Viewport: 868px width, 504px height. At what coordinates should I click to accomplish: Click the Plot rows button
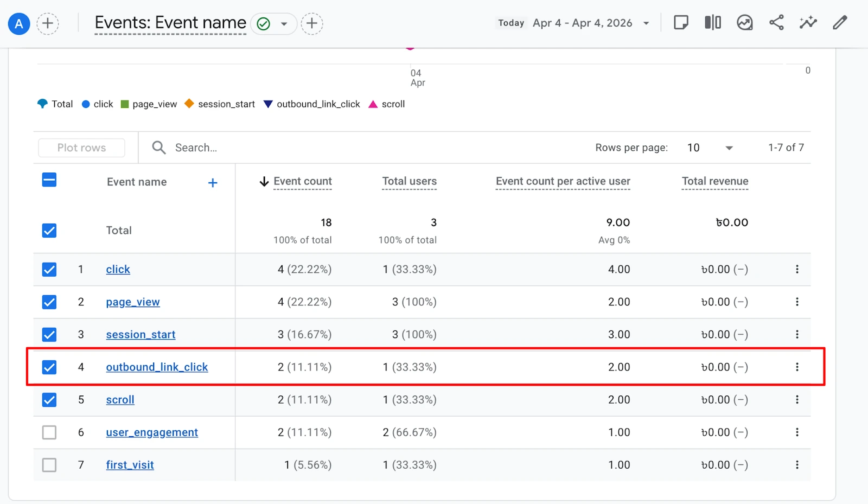[81, 147]
